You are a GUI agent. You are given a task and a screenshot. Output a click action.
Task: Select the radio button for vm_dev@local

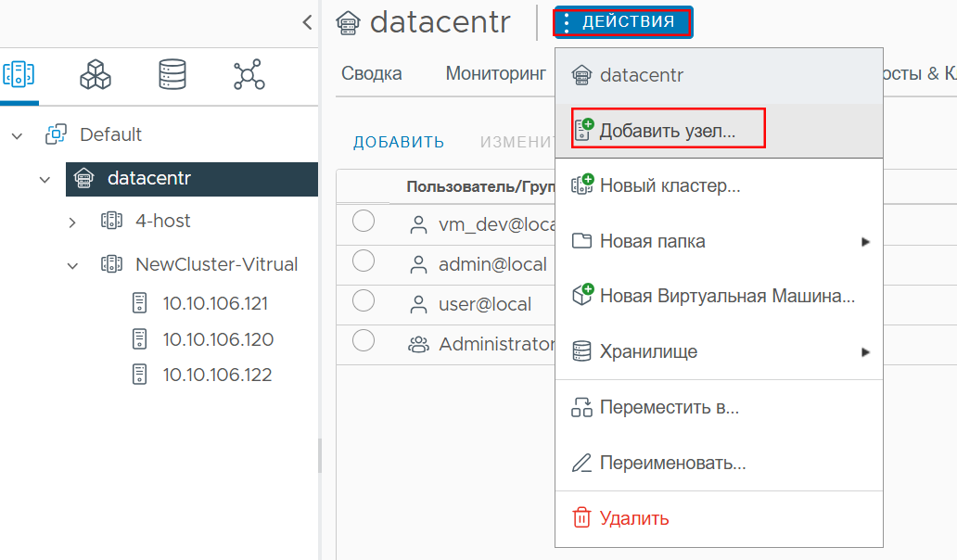pos(364,221)
